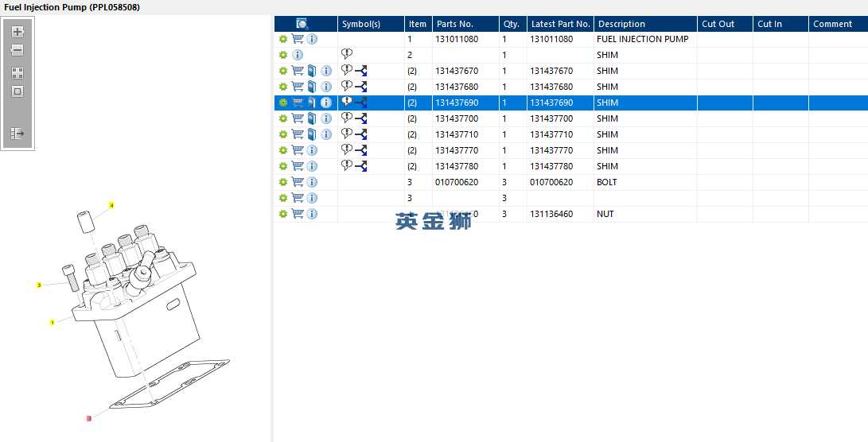Image resolution: width=868 pixels, height=442 pixels.
Task: Sort by the Item column header
Action: coord(418,24)
